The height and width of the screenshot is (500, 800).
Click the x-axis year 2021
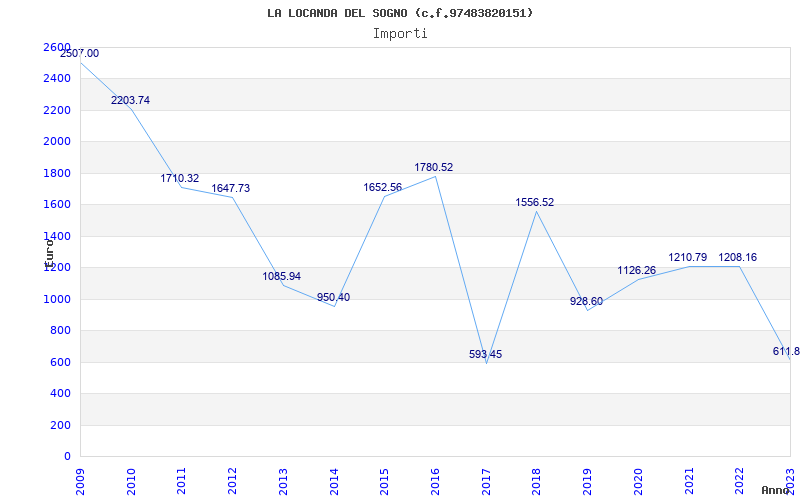pyautogui.click(x=689, y=482)
